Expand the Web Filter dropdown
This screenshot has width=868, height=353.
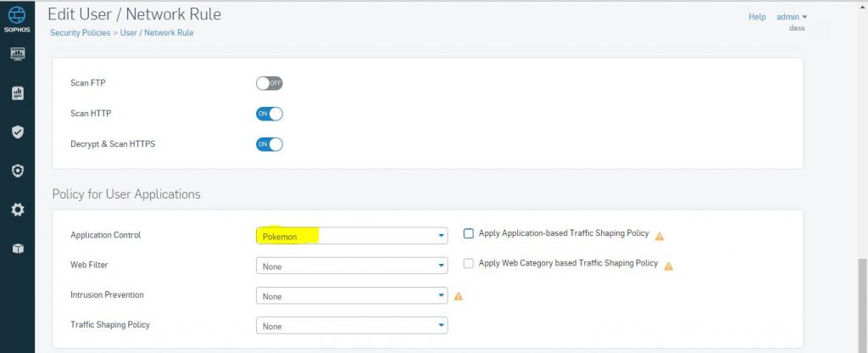[352, 266]
